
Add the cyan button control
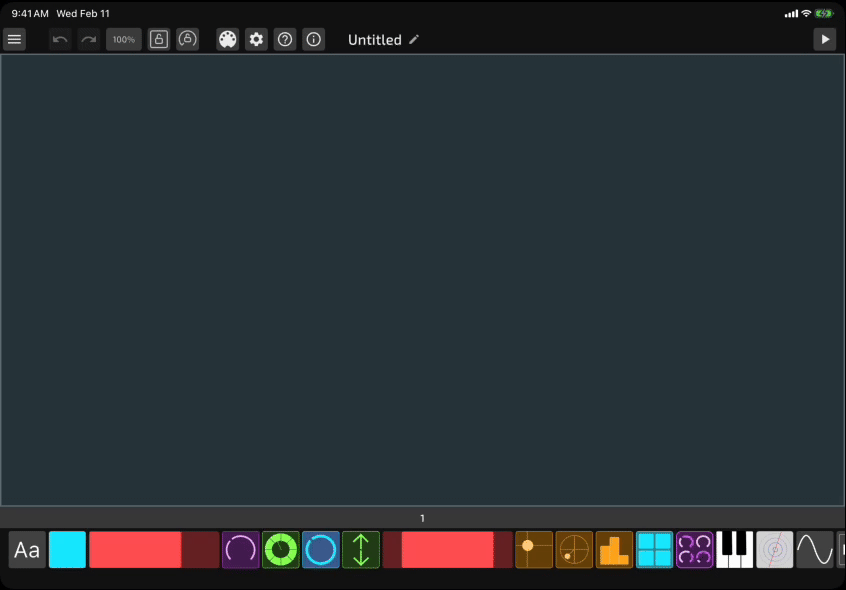click(67, 550)
